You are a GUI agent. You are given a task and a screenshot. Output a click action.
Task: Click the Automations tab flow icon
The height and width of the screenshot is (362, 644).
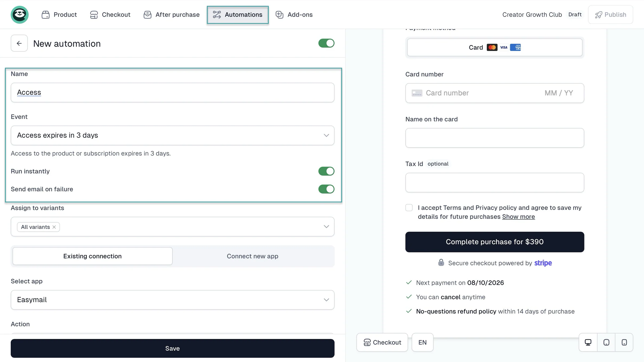click(x=217, y=14)
